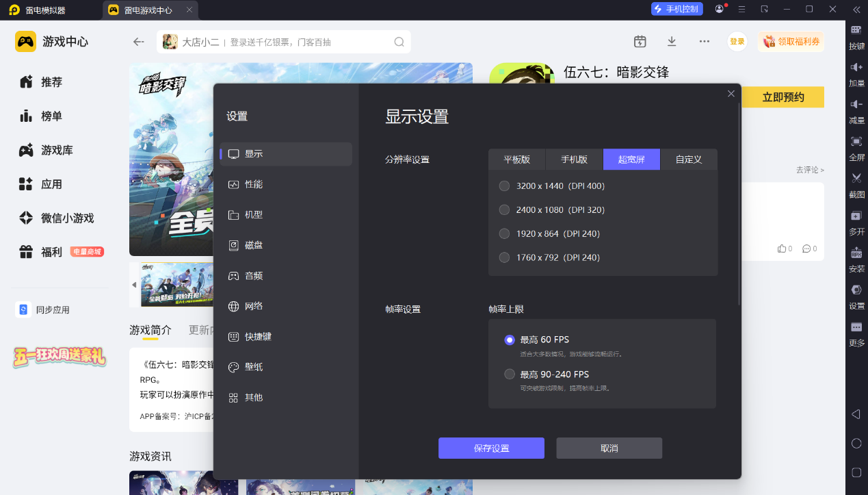Open 壁纸 settings category
This screenshot has width=868, height=495.
[x=286, y=367]
